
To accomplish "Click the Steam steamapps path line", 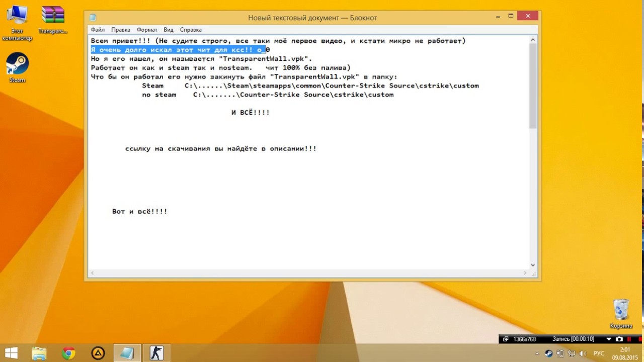I will (x=310, y=86).
